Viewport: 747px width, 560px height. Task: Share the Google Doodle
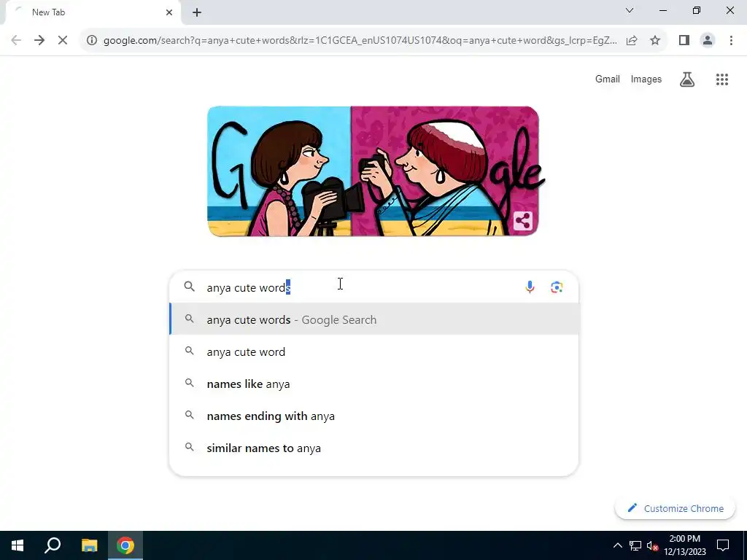coord(522,221)
